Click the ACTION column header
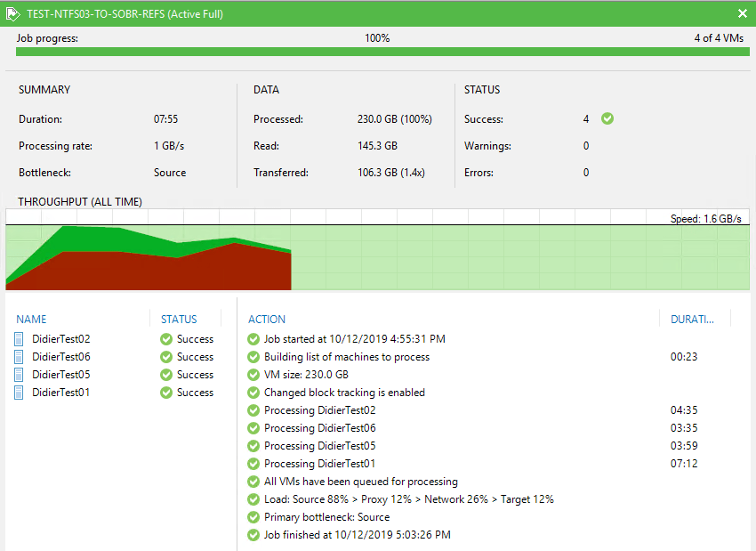756x551 pixels. coord(267,320)
